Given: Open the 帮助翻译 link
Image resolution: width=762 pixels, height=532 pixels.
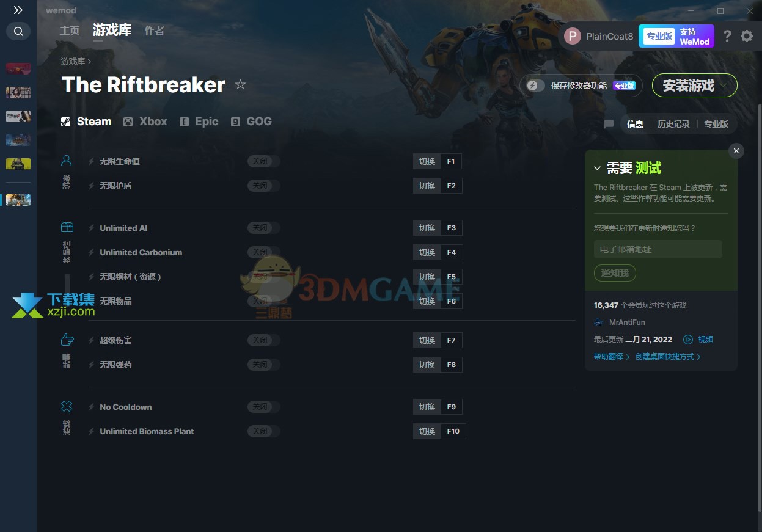Looking at the screenshot, I should pyautogui.click(x=612, y=357).
